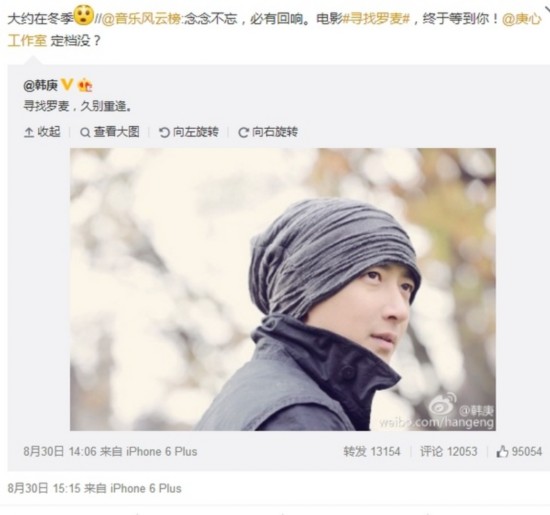This screenshot has width=550, height=515.
Task: Rotate image left with 向左旋转
Action: 189,132
